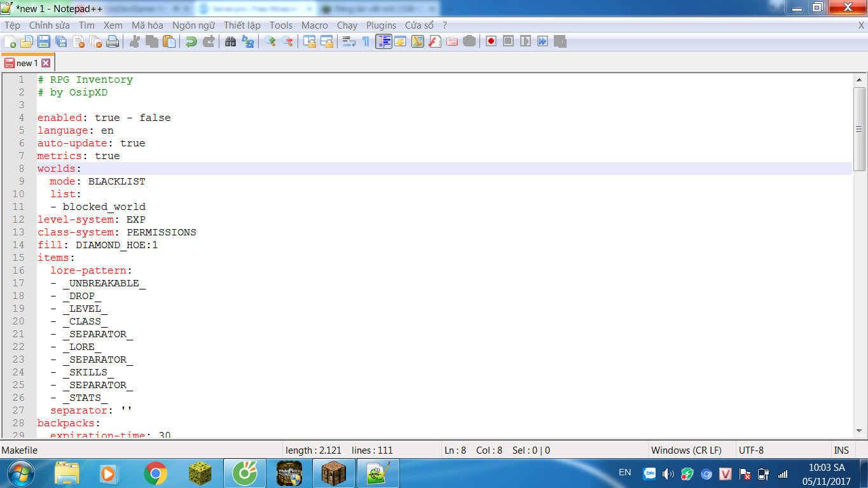868x488 pixels.
Task: Open the Document Map toolbar icon
Action: pyautogui.click(x=418, y=41)
